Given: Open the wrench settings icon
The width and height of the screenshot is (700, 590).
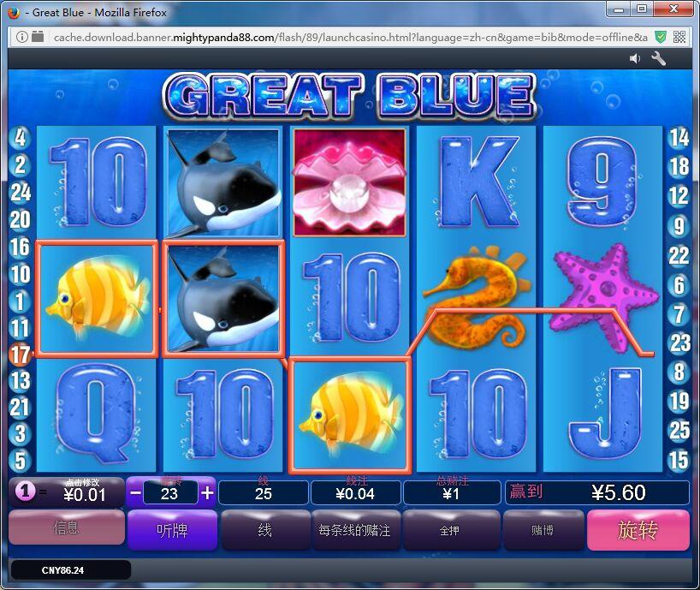Looking at the screenshot, I should (658, 58).
